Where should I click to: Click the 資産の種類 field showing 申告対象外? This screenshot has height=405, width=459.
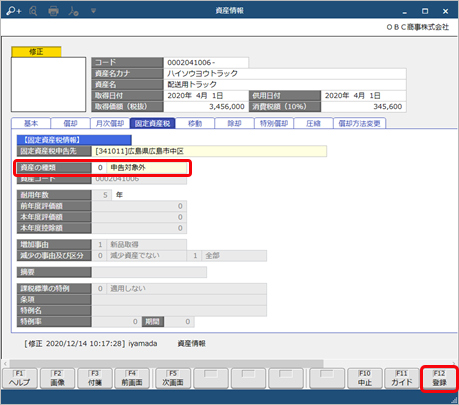139,167
